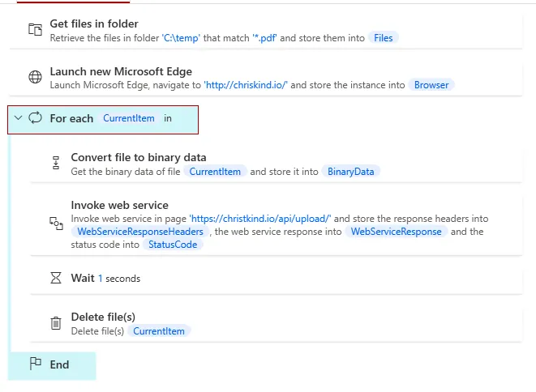Click the trash can Delete file(s) icon
Image resolution: width=536 pixels, height=392 pixels.
tap(56, 323)
